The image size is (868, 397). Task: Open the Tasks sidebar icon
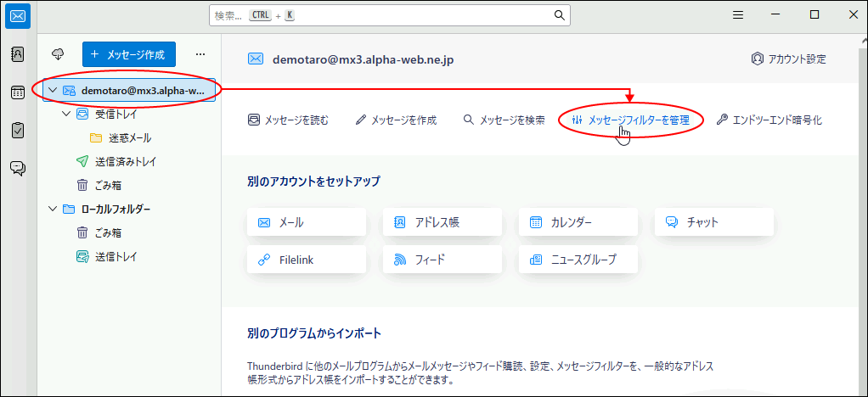[18, 130]
